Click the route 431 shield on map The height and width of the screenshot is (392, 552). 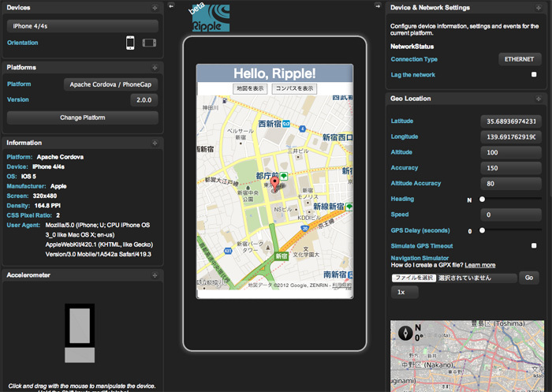228,251
